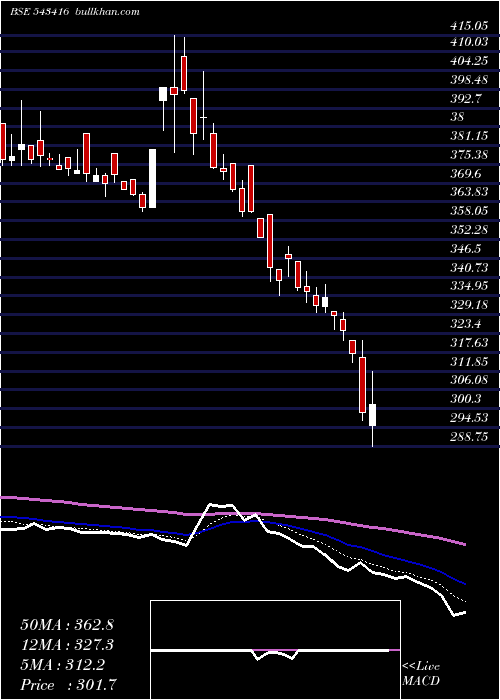Click the 410.03 price axis label

coord(469,42)
